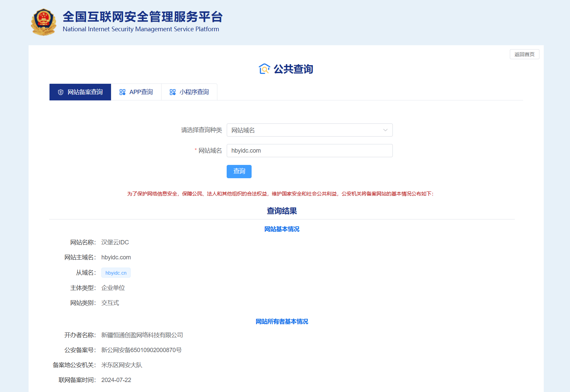The image size is (570, 392).
Task: Click the 网站所有者基本情况 section title
Action: coord(282,322)
